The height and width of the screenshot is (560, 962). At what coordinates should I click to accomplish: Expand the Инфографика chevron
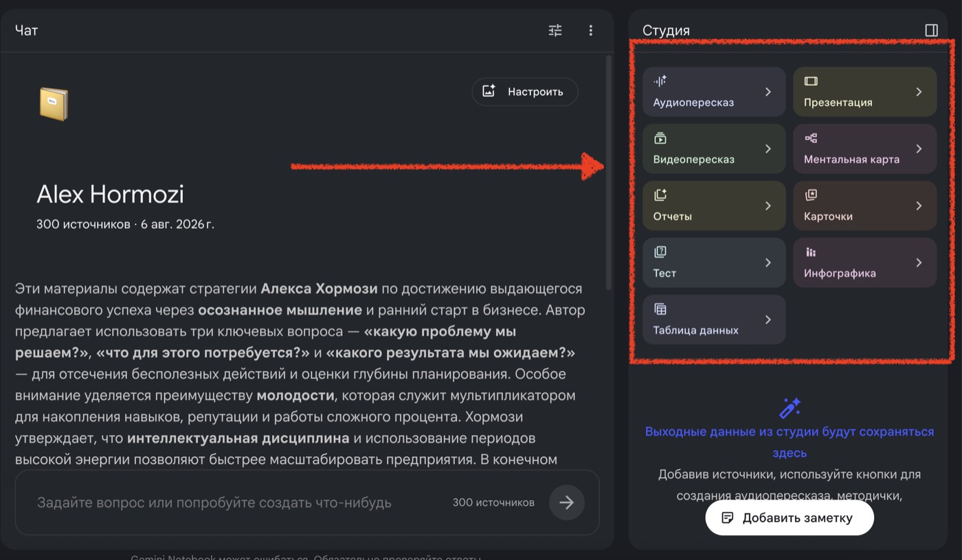(919, 262)
